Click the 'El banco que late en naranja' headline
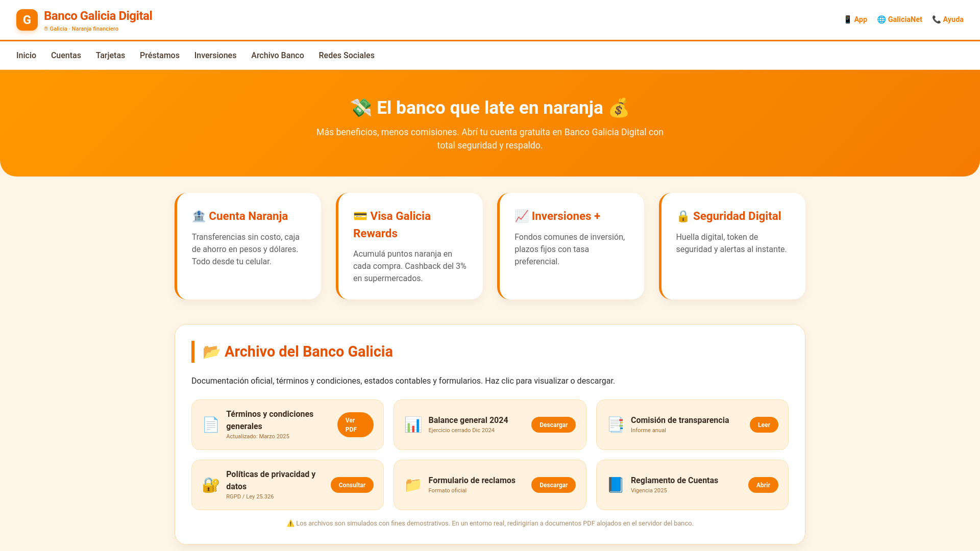The image size is (980, 551). click(x=490, y=108)
